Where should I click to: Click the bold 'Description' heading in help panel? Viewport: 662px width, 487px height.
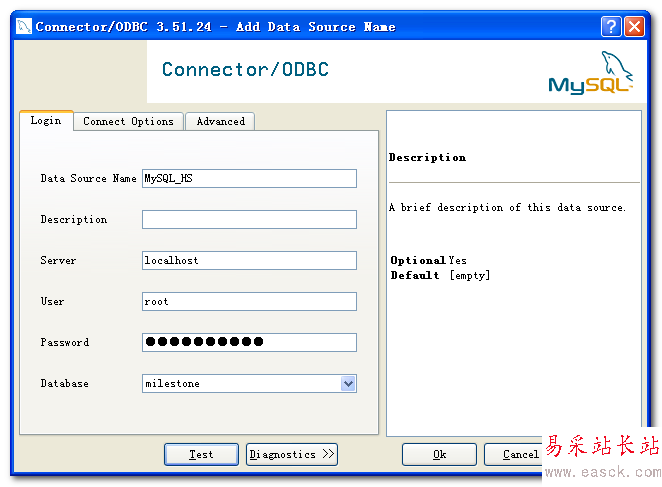tap(427, 158)
